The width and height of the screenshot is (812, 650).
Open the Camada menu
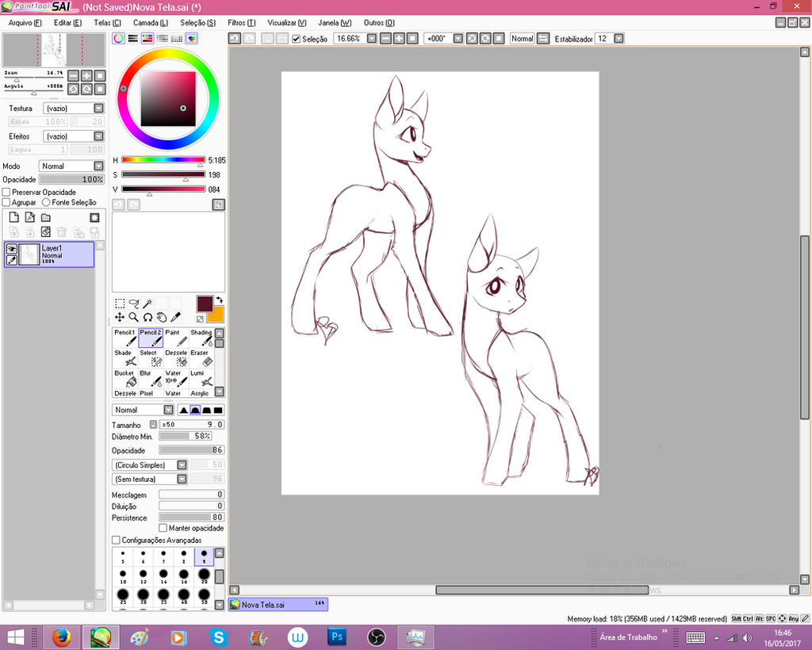151,23
